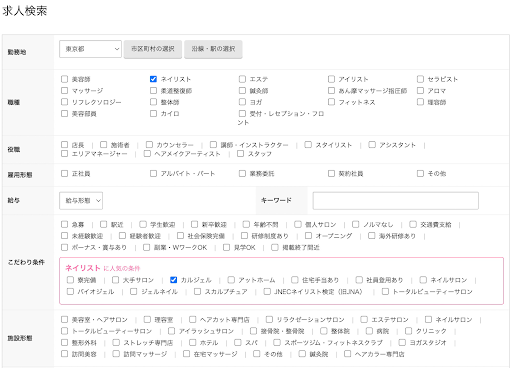Tick the その他 employment type checkbox
512x368 pixels.
pos(420,173)
